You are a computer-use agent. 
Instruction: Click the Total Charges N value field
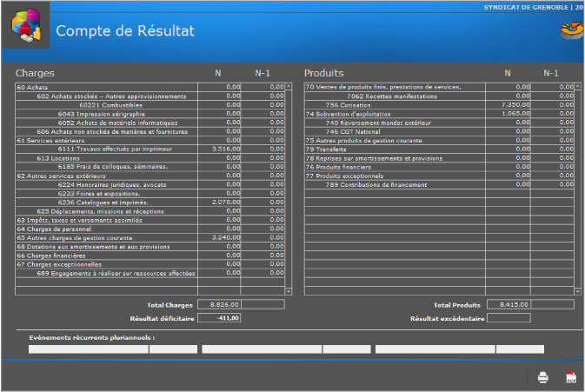point(219,305)
